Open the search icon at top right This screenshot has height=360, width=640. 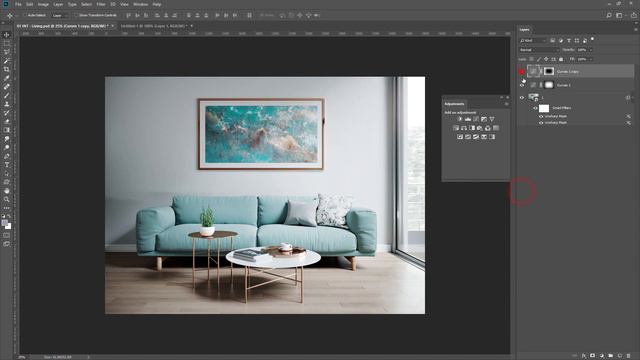pyautogui.click(x=609, y=15)
